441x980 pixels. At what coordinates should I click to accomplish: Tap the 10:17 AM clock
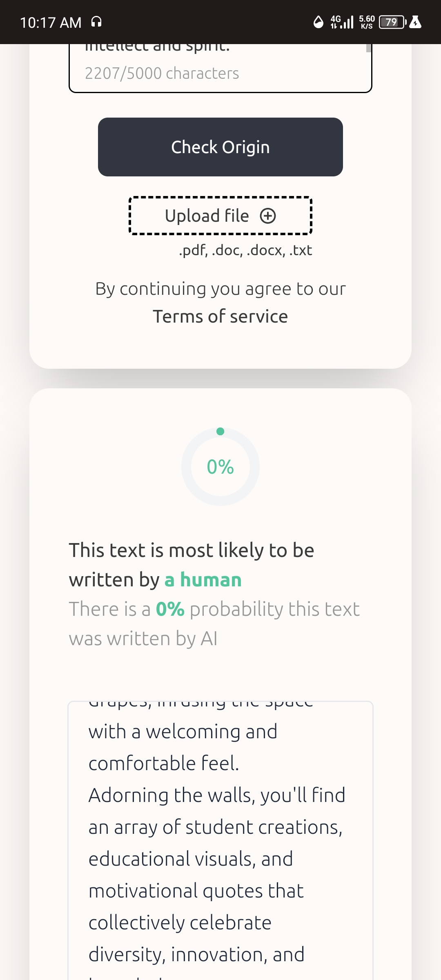pos(51,22)
